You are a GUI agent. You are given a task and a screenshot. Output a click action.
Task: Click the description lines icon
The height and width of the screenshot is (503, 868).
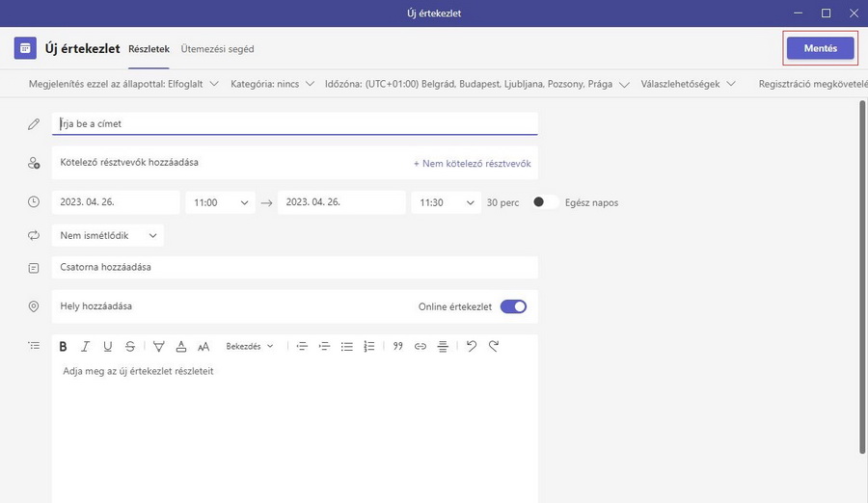34,346
